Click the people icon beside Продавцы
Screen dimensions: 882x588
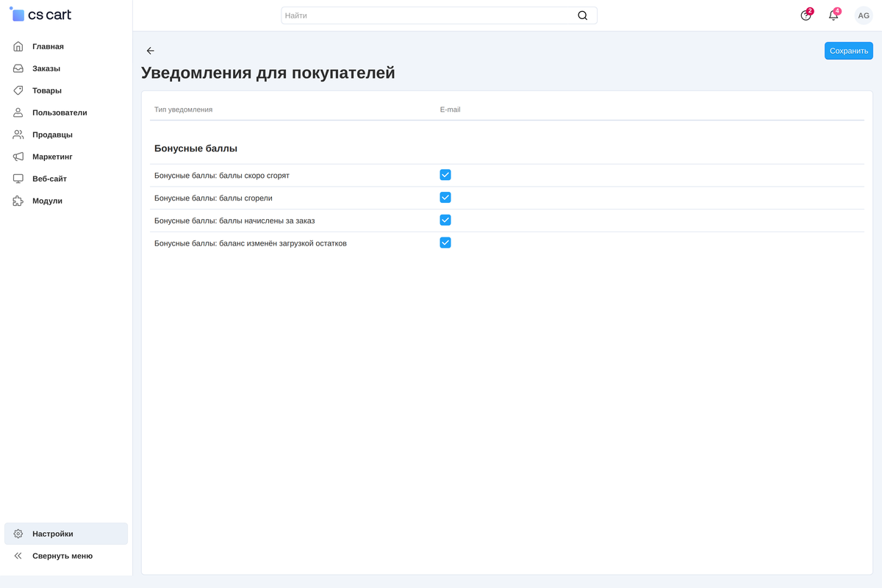(x=18, y=135)
